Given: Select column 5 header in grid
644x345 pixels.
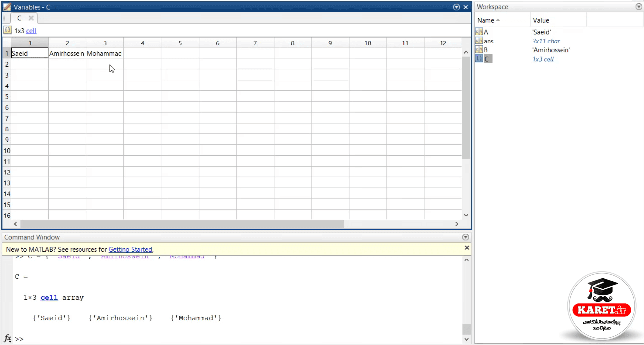Looking at the screenshot, I should click(180, 43).
